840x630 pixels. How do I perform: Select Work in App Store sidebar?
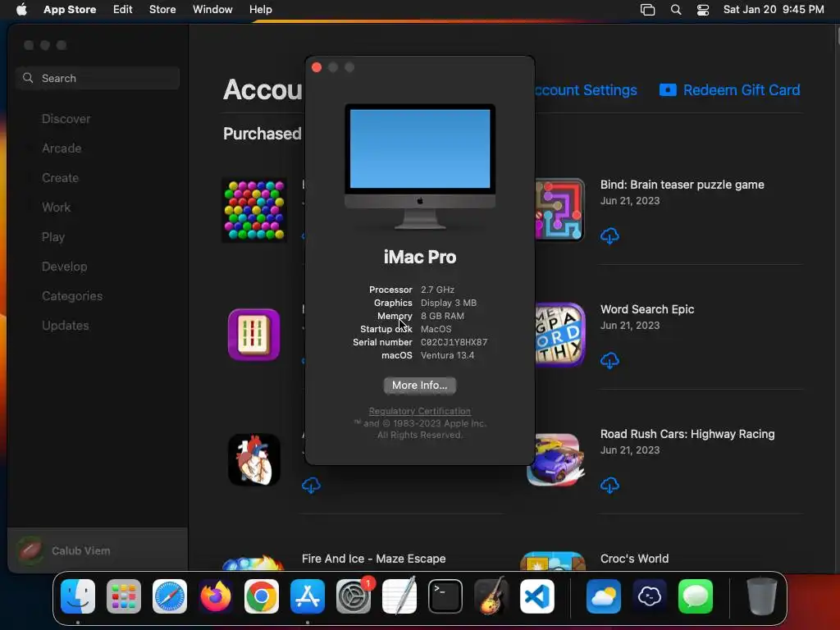point(57,208)
